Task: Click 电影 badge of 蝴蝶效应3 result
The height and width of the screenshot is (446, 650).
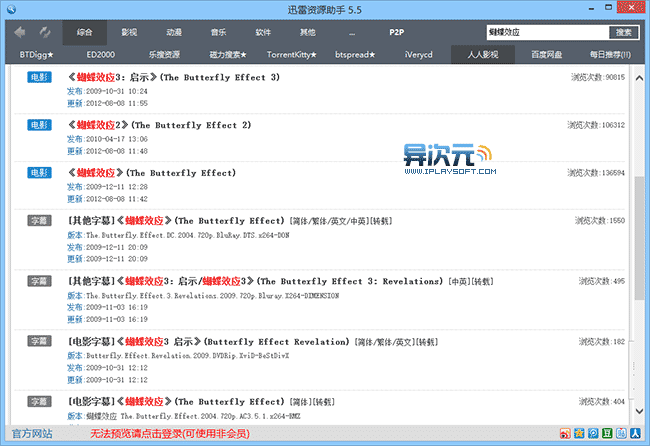Action: tap(39, 77)
